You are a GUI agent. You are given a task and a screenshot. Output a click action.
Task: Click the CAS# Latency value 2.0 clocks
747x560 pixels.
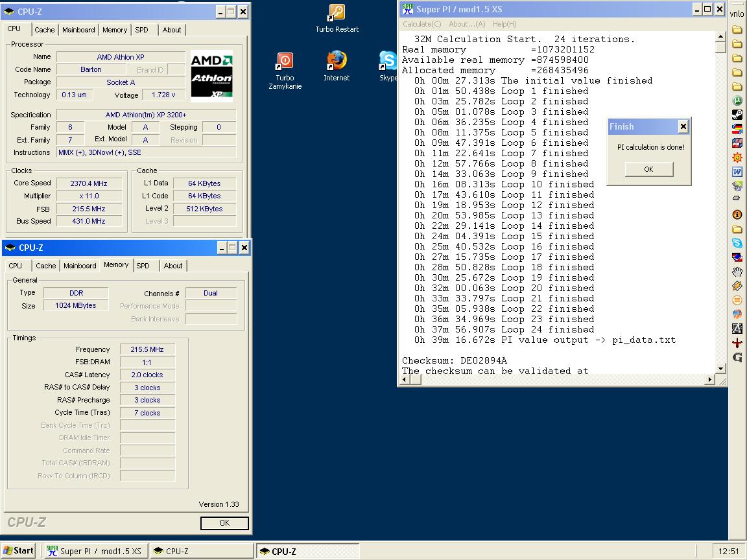(x=147, y=375)
